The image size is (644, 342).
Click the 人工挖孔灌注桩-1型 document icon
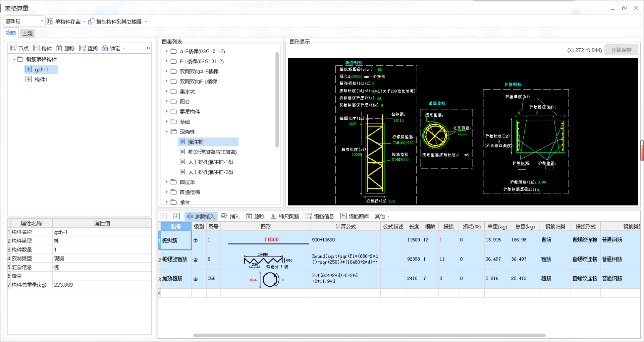click(182, 162)
